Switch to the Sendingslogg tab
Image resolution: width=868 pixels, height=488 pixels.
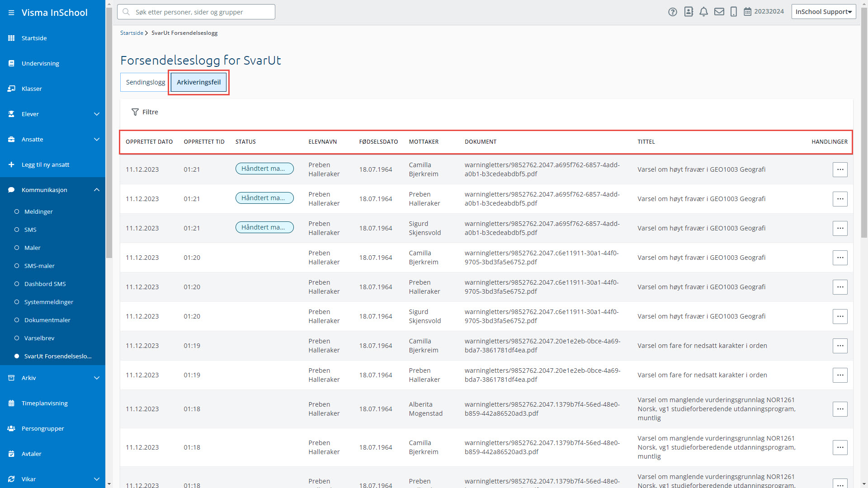(145, 82)
